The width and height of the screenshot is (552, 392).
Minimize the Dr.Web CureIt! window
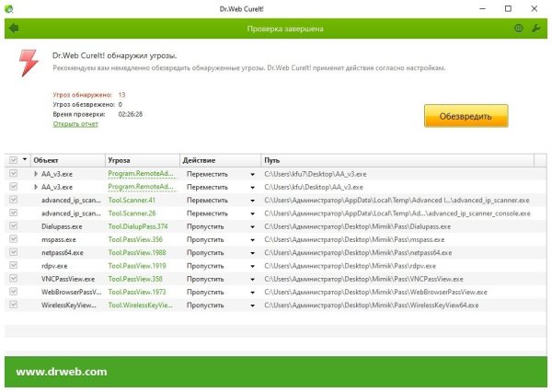point(483,9)
